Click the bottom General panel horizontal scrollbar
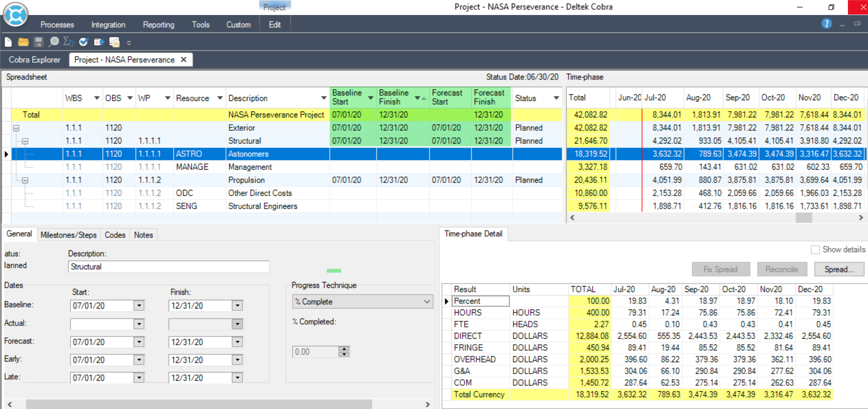The width and height of the screenshot is (868, 409). (x=199, y=404)
